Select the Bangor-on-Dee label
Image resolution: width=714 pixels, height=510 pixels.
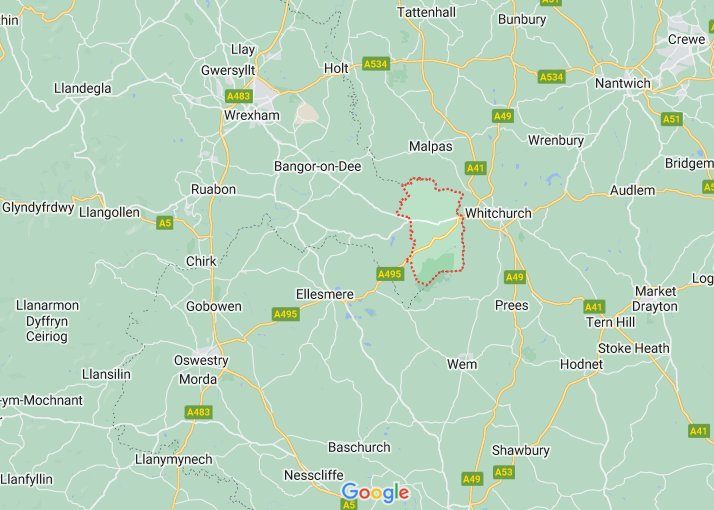coord(318,167)
